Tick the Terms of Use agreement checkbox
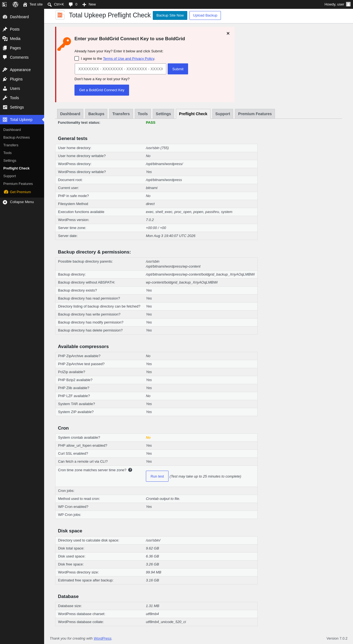This screenshot has height=644, width=353. pos(77,58)
